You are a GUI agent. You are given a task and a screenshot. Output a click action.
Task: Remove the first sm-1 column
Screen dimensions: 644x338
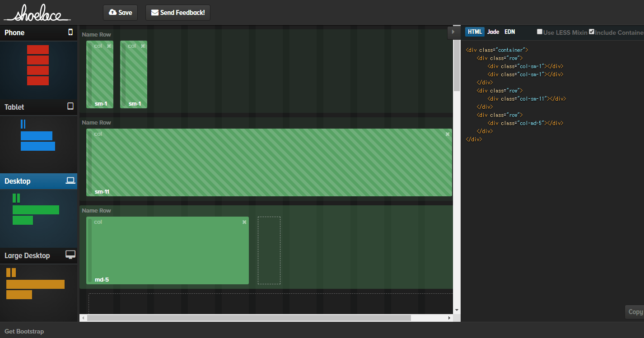pyautogui.click(x=109, y=46)
